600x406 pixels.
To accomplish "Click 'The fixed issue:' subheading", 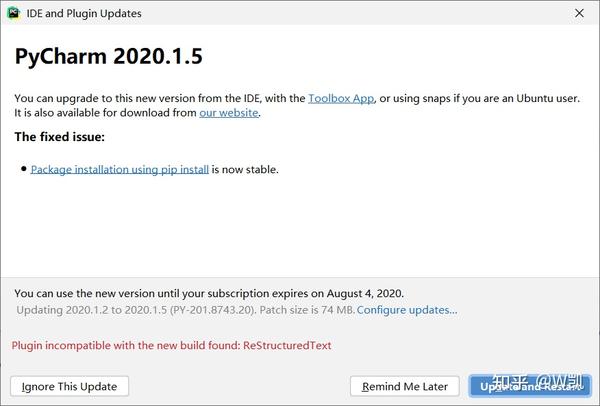I will (x=59, y=137).
